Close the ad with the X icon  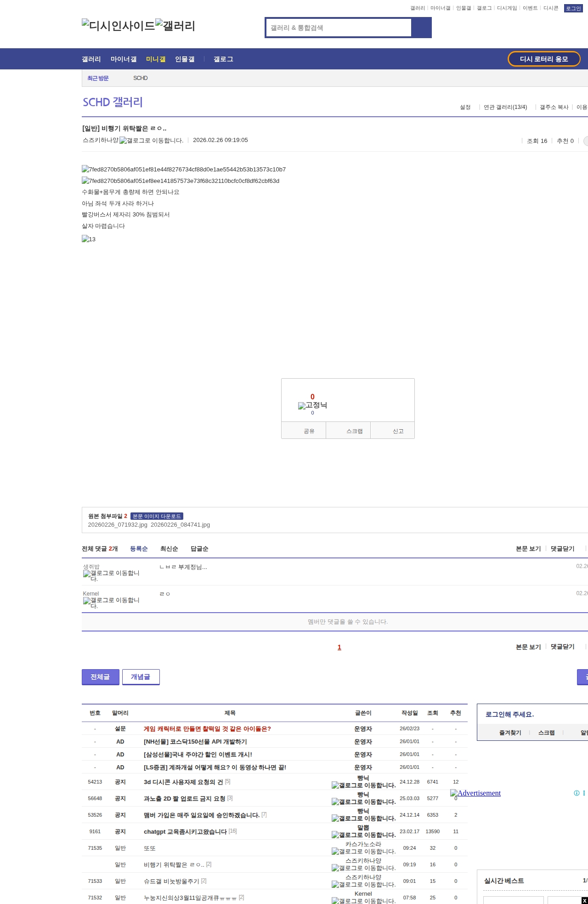click(x=584, y=900)
